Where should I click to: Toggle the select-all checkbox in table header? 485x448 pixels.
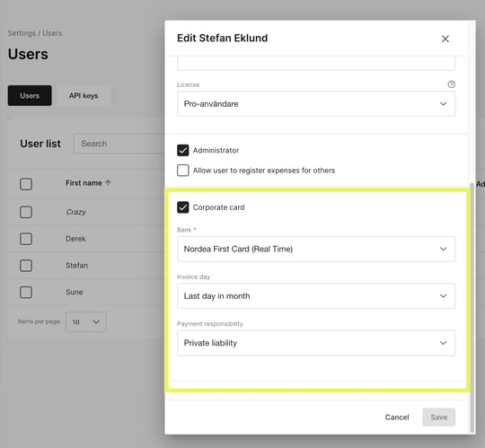click(x=26, y=184)
